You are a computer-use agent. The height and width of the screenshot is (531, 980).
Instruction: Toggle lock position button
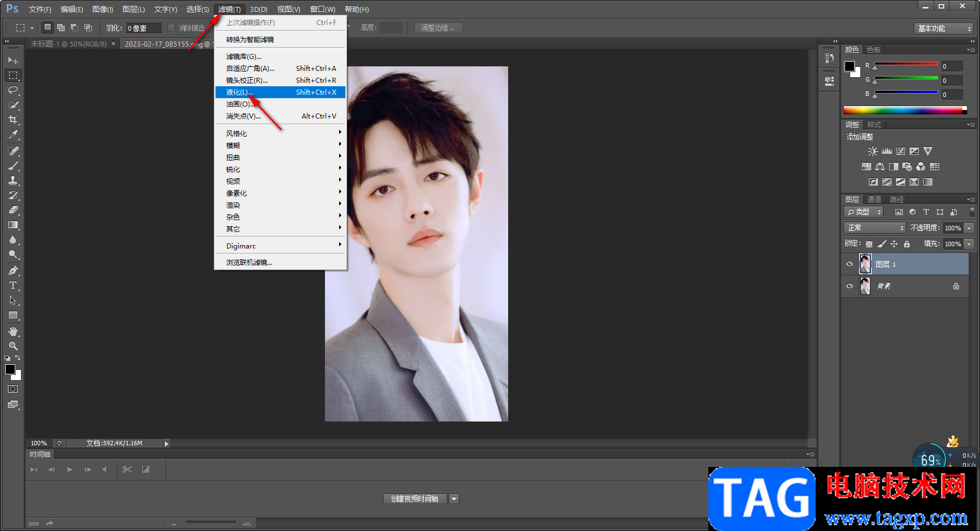(x=894, y=244)
